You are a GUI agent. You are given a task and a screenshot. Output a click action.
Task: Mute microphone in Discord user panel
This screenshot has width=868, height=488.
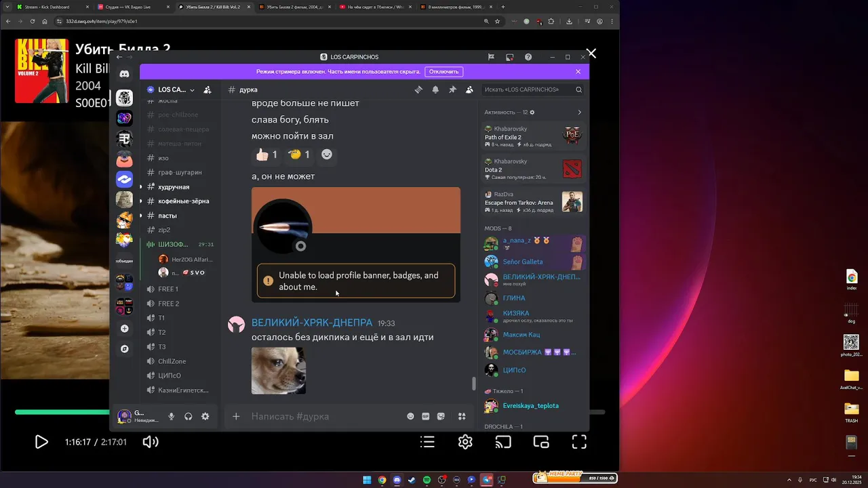point(172,416)
